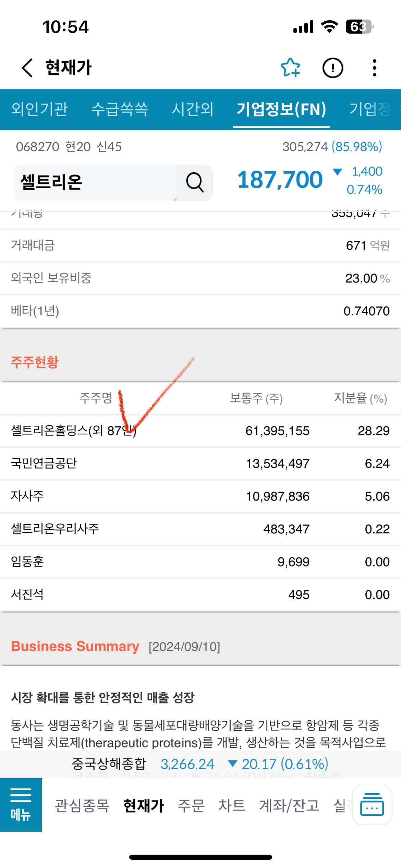Select the 셀트리온홀딩스 shareholder row
This screenshot has width=401, height=868.
(200, 431)
